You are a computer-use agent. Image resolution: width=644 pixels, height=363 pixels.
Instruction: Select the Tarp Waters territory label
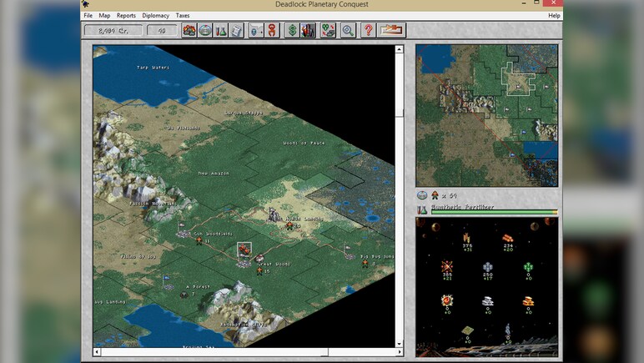coord(153,68)
